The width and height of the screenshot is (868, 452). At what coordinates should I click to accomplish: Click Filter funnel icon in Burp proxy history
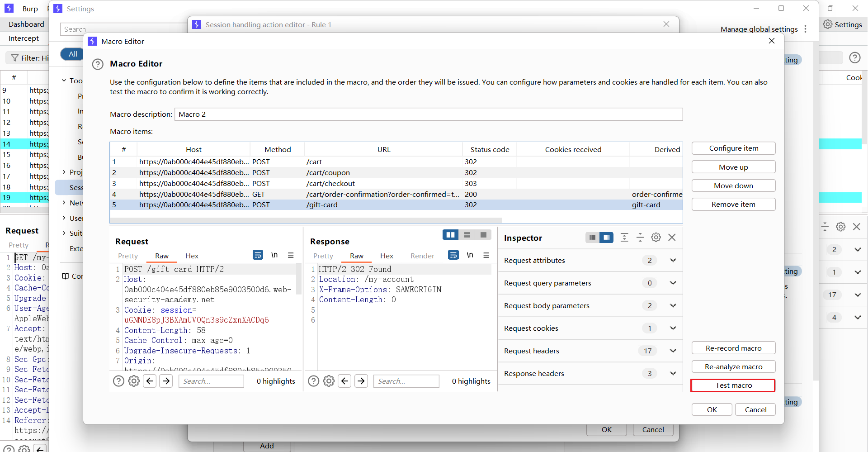(x=15, y=58)
